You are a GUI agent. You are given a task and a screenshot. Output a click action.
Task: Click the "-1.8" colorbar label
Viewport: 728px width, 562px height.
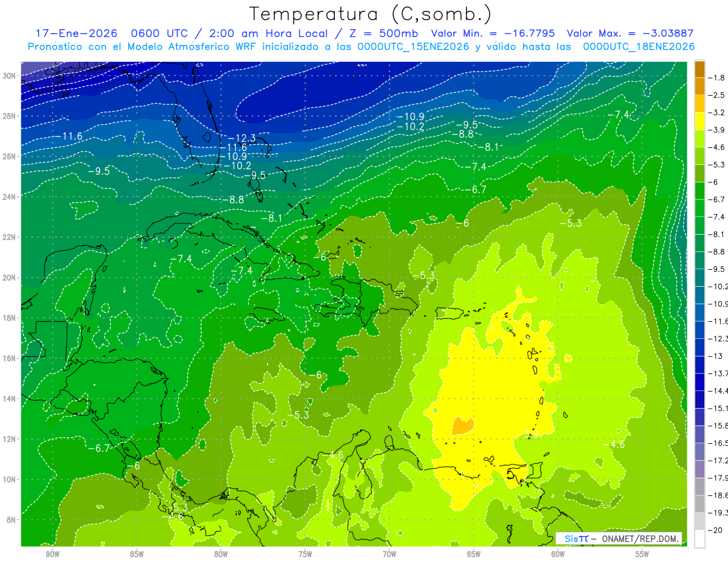717,78
